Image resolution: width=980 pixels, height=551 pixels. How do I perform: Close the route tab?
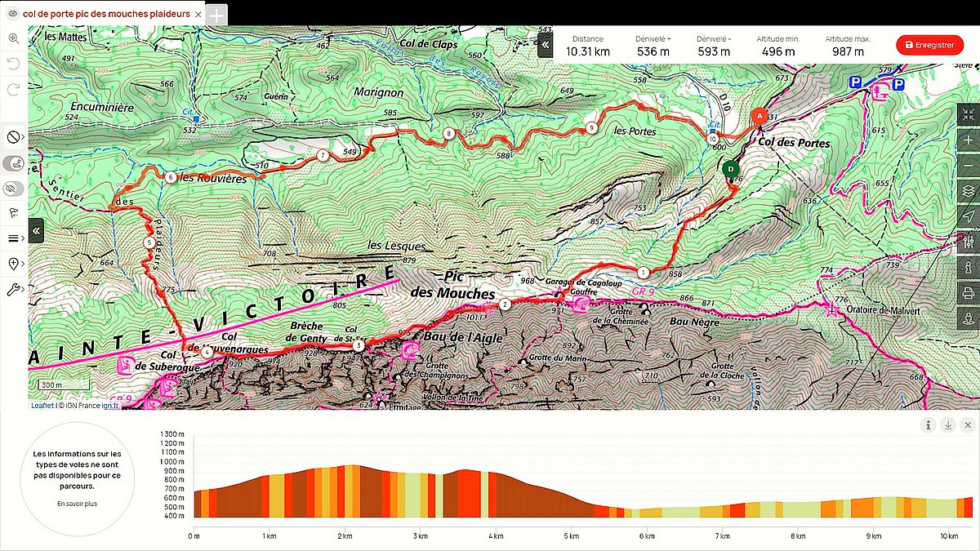198,14
